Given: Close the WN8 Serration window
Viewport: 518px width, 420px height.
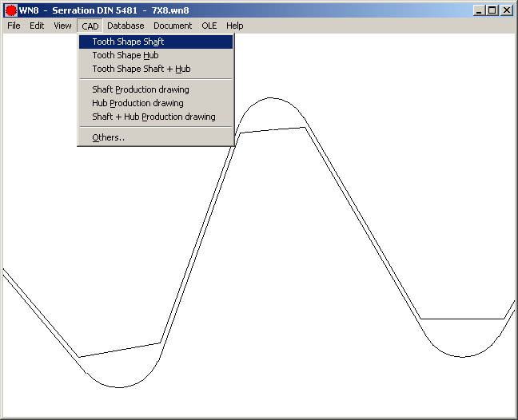Looking at the screenshot, I should pyautogui.click(x=506, y=10).
